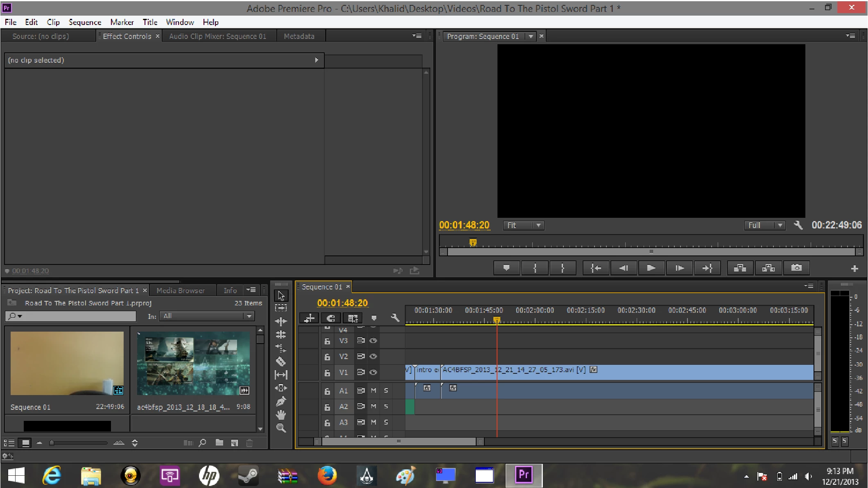Click the timeline Add Marker icon

pyautogui.click(x=373, y=318)
